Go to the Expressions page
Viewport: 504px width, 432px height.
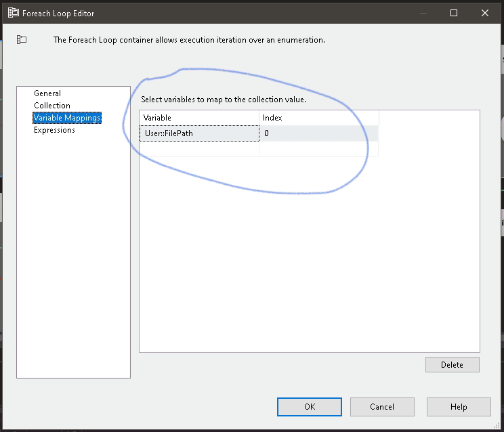click(x=54, y=130)
